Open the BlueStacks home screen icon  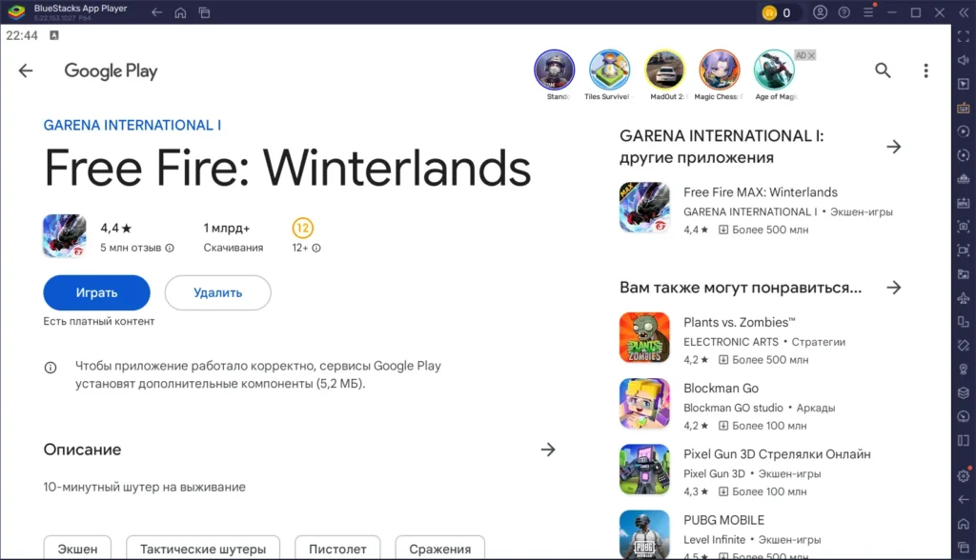[x=180, y=12]
